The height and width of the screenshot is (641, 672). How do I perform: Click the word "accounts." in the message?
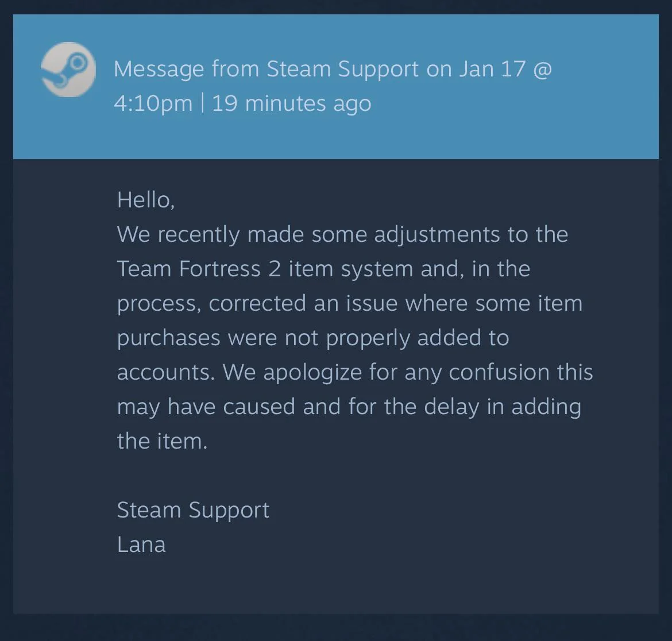pos(166,373)
